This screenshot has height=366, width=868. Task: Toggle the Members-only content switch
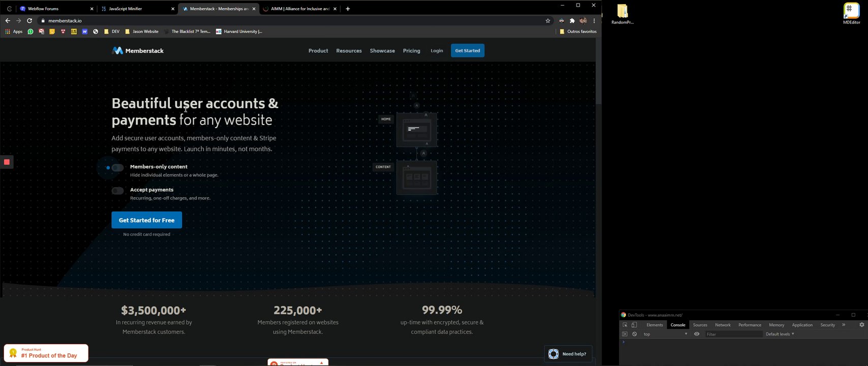coord(117,168)
